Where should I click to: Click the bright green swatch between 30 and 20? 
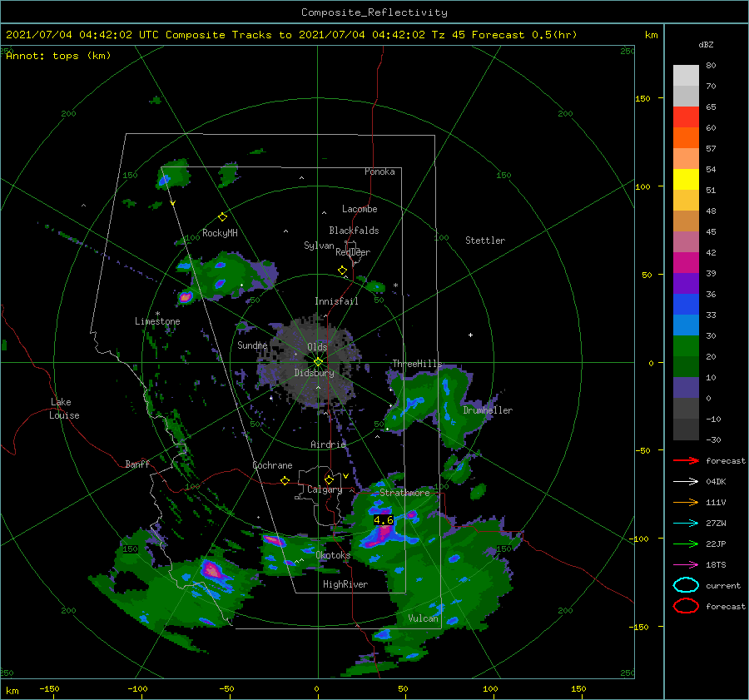(x=686, y=346)
